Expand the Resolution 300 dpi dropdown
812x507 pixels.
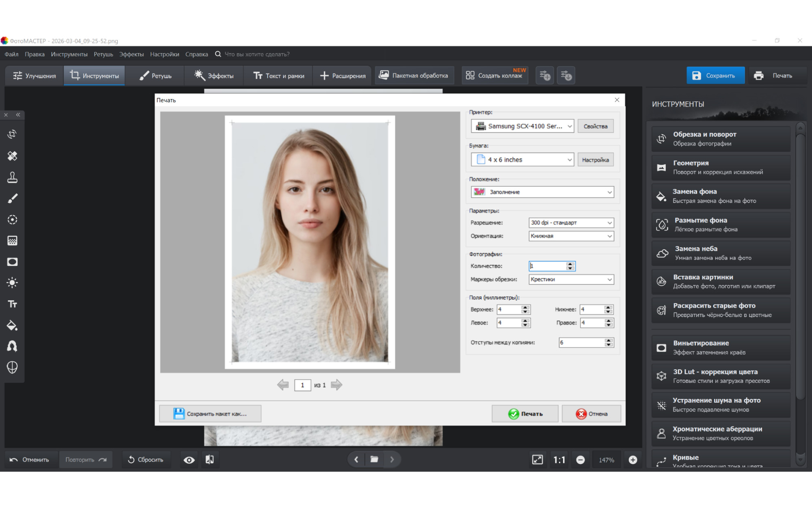click(571, 222)
